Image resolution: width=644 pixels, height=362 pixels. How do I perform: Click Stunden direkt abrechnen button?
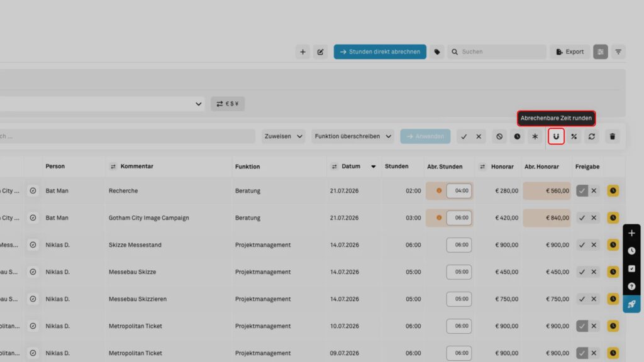tap(380, 52)
